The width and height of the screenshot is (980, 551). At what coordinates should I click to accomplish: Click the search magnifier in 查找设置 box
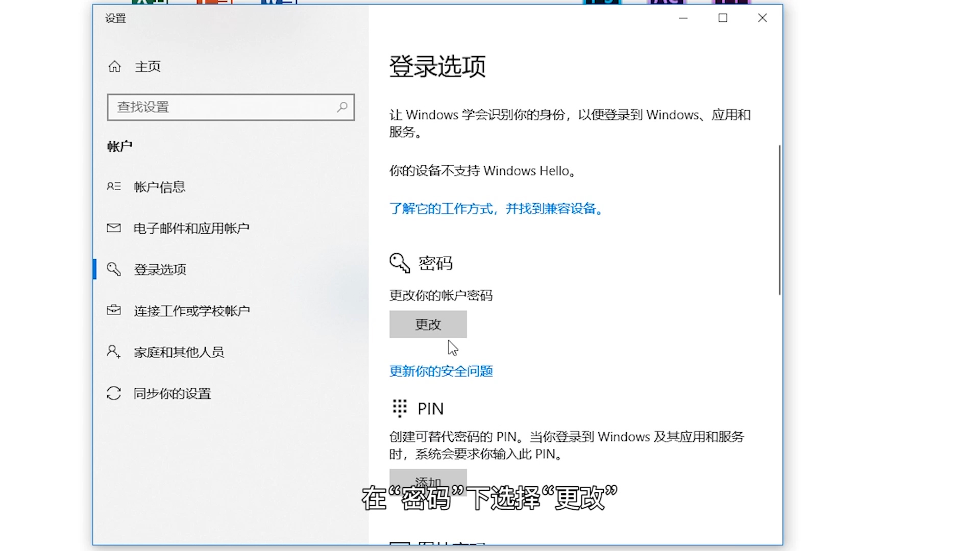(342, 107)
